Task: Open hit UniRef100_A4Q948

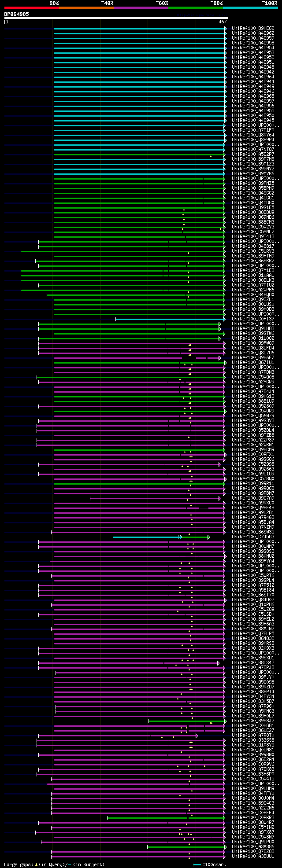Action: [x=253, y=67]
